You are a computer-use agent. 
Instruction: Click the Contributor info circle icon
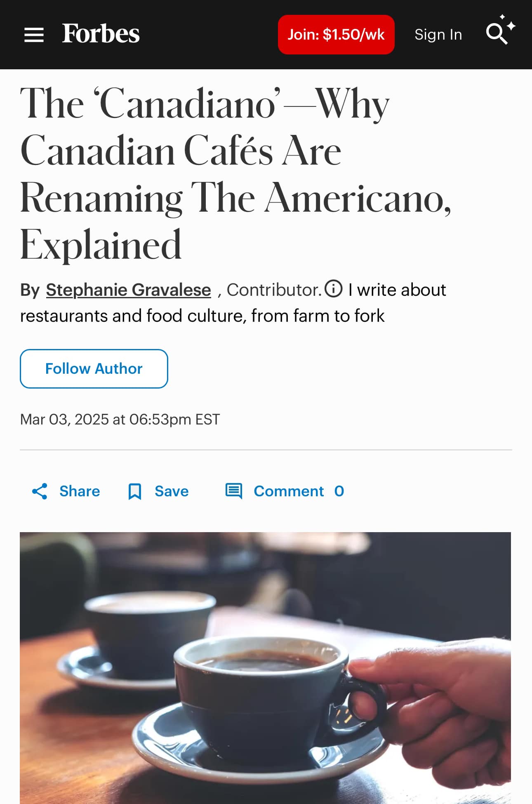click(333, 289)
